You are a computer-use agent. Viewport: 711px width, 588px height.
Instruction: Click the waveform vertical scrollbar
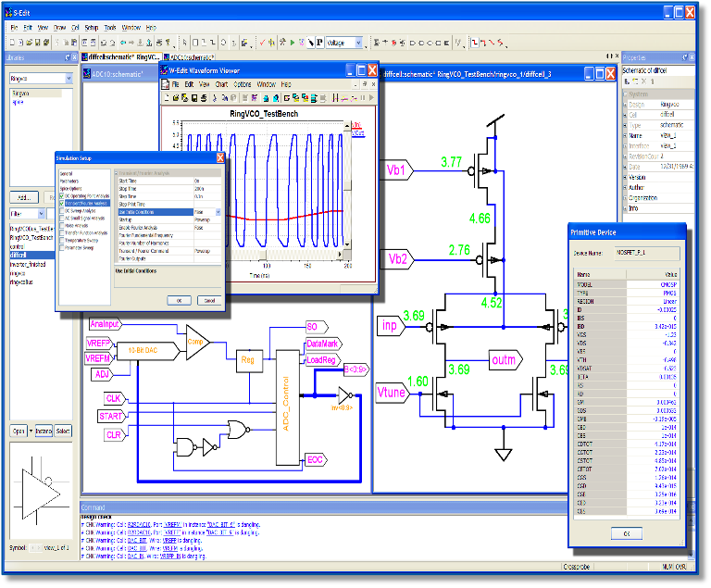point(347,184)
